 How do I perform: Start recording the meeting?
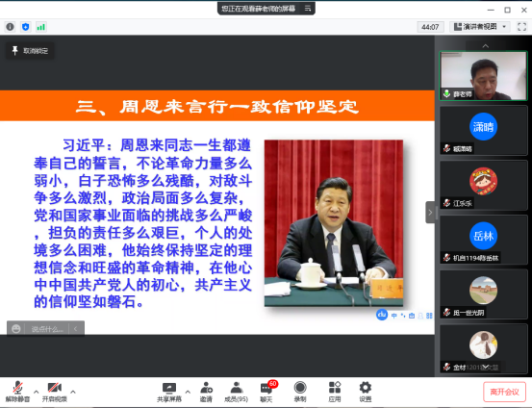(300, 392)
